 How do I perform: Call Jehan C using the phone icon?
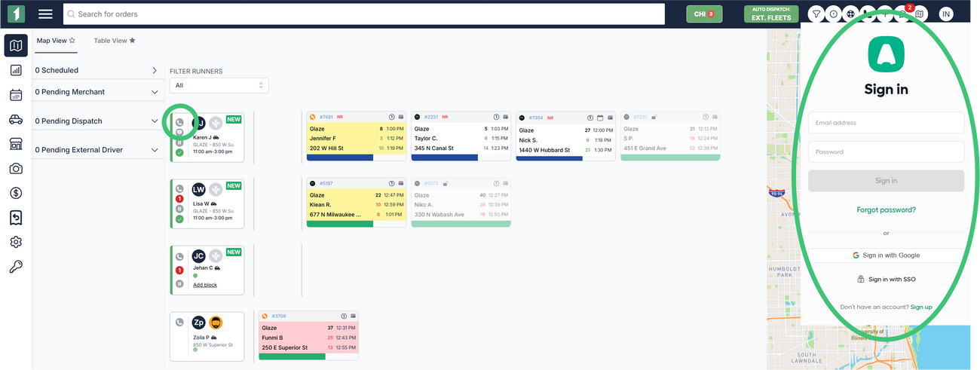(179, 257)
